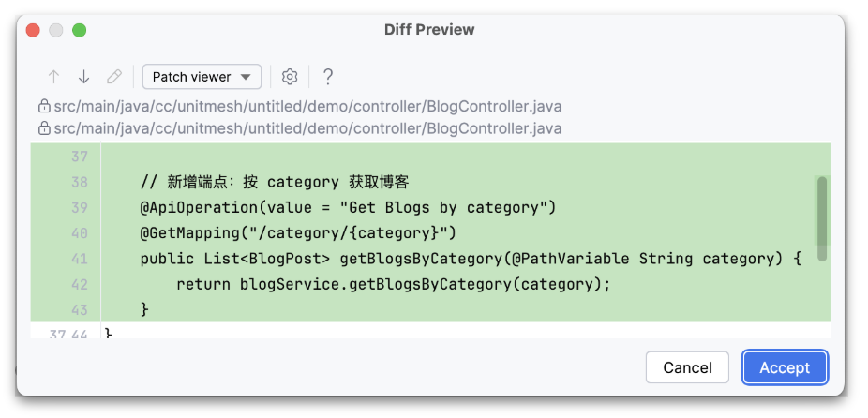Screen dimensions: 868x418
Task: Cancel the diff preview
Action: (687, 367)
